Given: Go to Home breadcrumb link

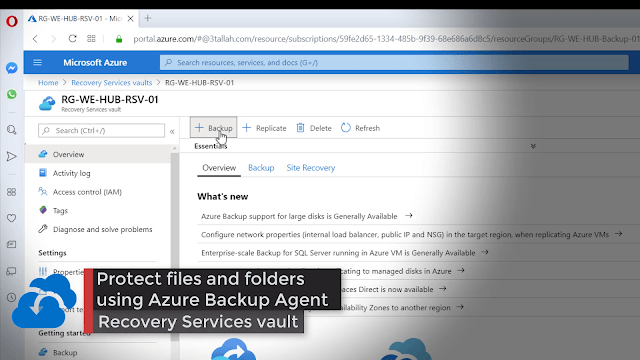Looking at the screenshot, I should pyautogui.click(x=48, y=82).
